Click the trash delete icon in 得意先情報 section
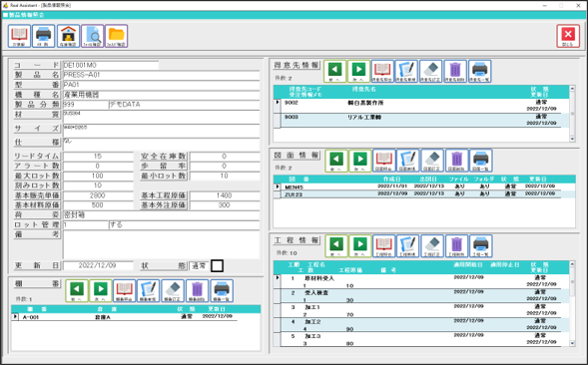The width and height of the screenshot is (588, 365). pyautogui.click(x=455, y=71)
